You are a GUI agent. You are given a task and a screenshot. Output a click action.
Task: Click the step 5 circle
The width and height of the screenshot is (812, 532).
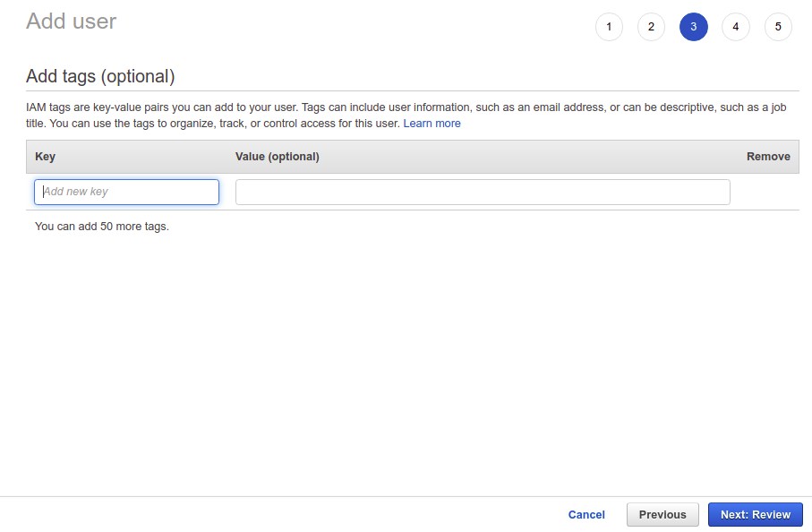pos(778,27)
